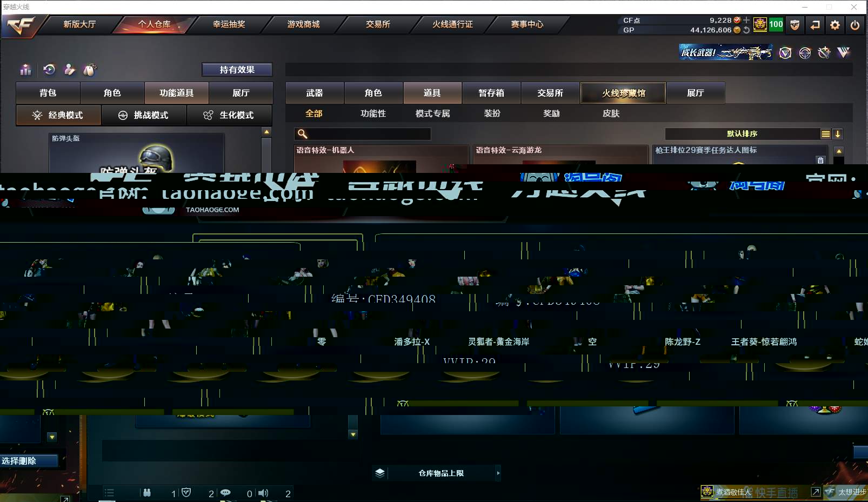
Task: Open the chat bubble icon in bottom bar
Action: (225, 493)
